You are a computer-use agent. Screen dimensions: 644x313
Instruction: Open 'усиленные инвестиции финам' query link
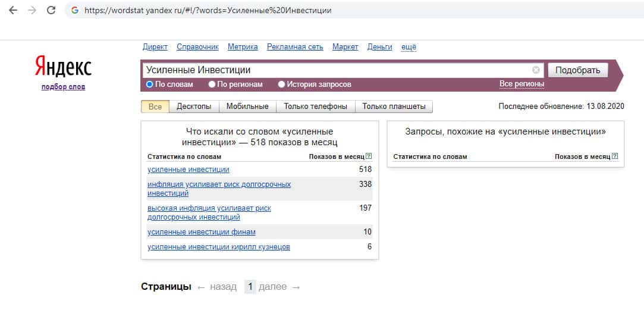click(x=201, y=232)
